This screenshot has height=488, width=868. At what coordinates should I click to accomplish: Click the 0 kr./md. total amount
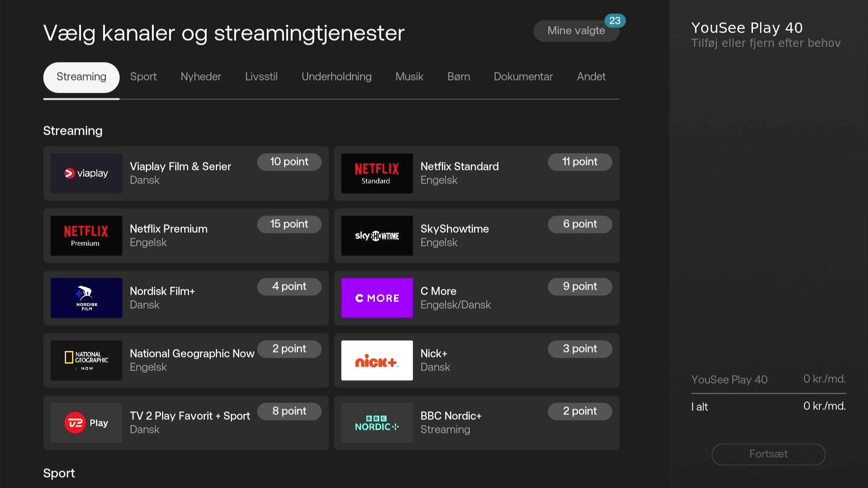point(824,406)
